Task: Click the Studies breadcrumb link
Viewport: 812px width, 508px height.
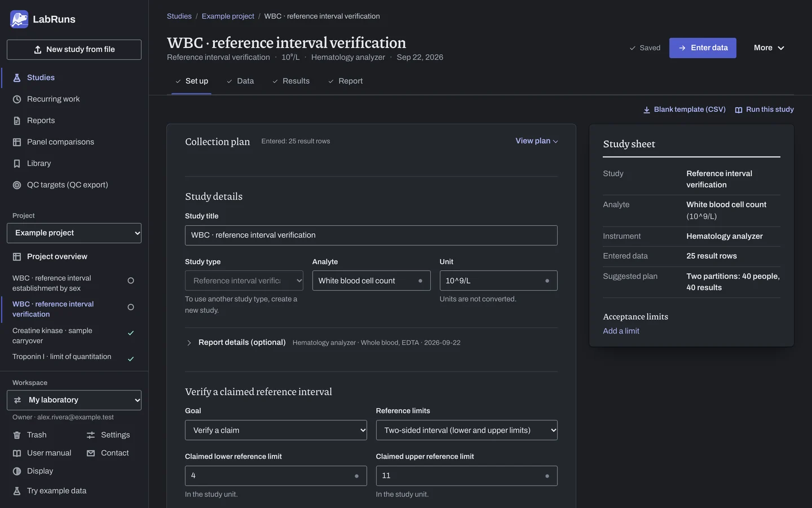Action: tap(179, 16)
